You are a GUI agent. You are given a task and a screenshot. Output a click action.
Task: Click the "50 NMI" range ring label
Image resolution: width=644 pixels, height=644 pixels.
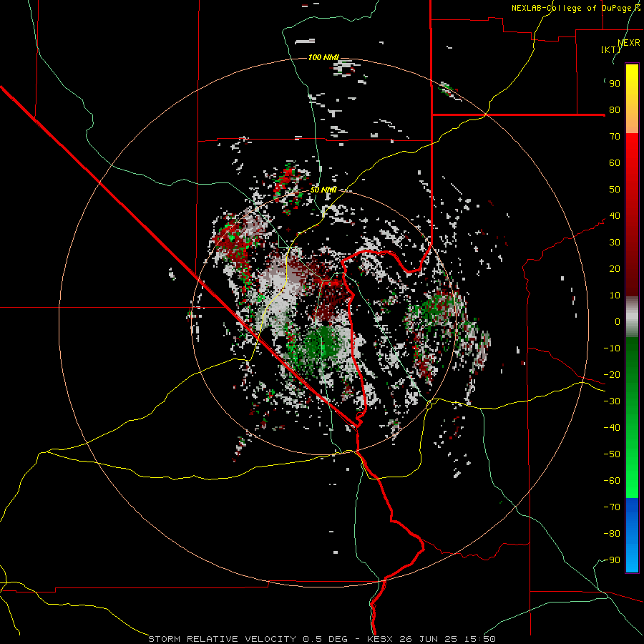tap(323, 190)
